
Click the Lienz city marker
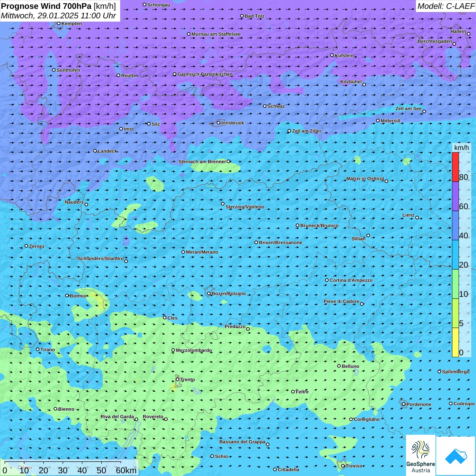click(x=417, y=218)
